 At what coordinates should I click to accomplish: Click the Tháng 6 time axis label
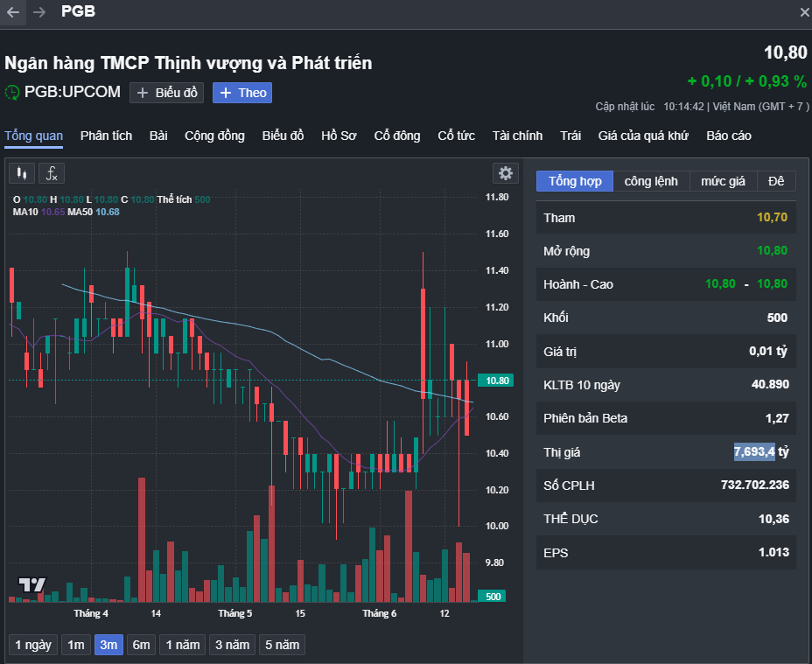(379, 613)
